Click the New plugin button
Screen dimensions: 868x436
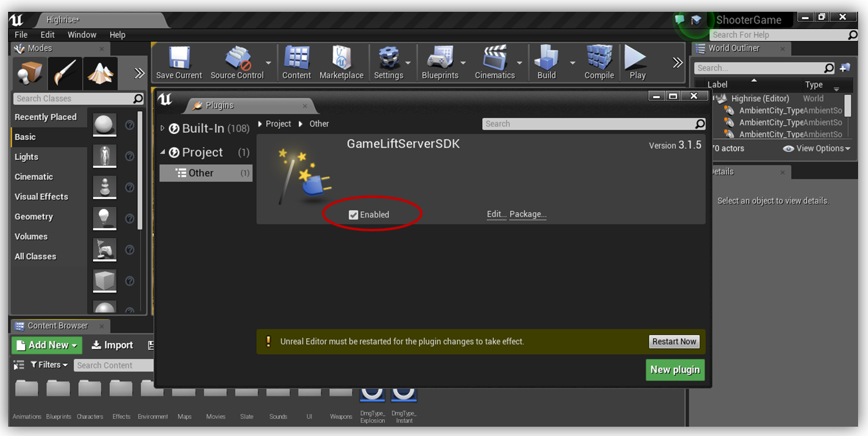click(x=674, y=370)
